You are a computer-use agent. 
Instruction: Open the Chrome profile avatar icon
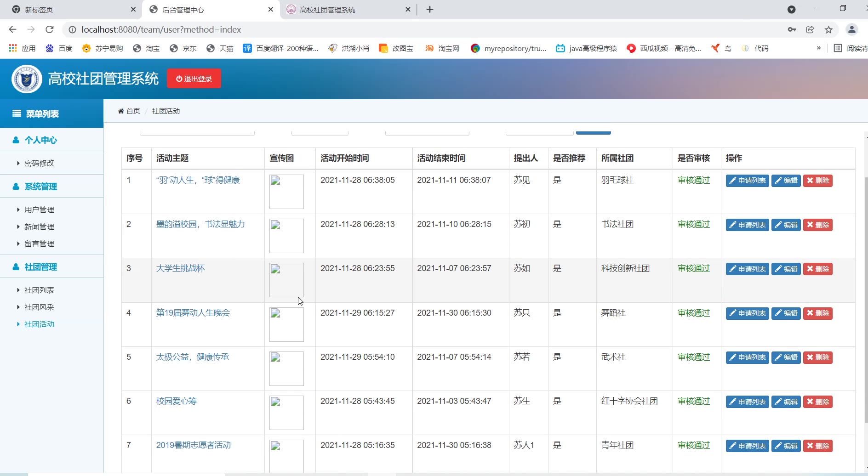coord(851,29)
